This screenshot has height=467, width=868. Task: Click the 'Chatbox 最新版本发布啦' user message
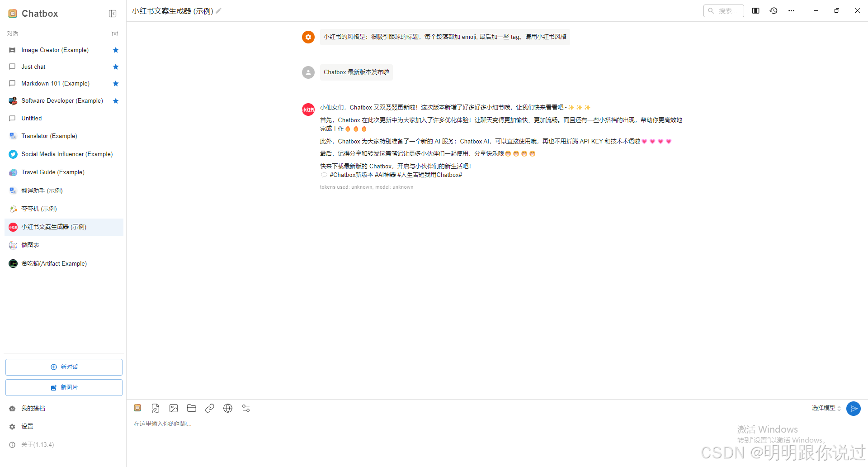356,72
